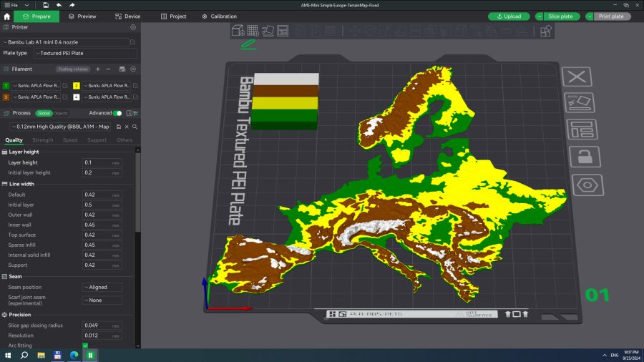Screen dimensions: 644x362
Task: Click the AMS filament sync icon
Action: click(x=122, y=69)
